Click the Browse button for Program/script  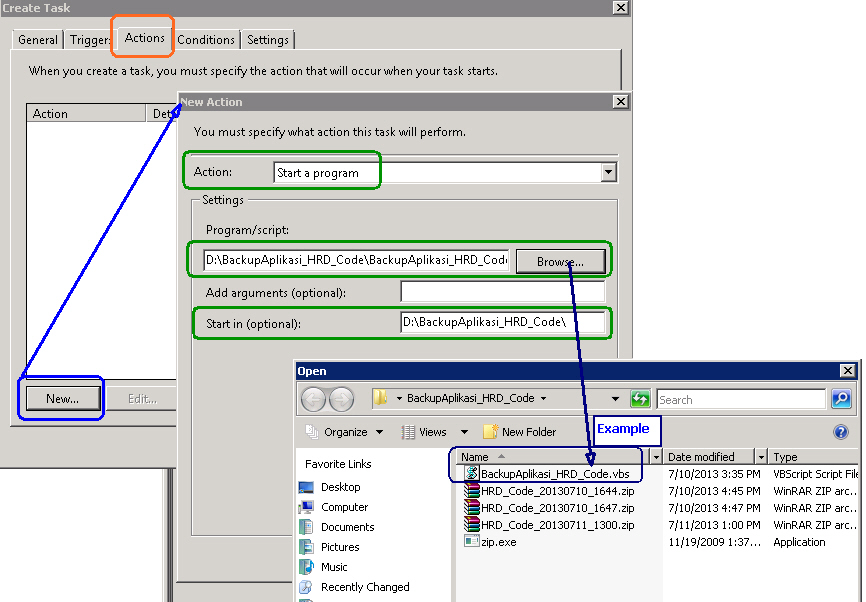[x=562, y=261]
